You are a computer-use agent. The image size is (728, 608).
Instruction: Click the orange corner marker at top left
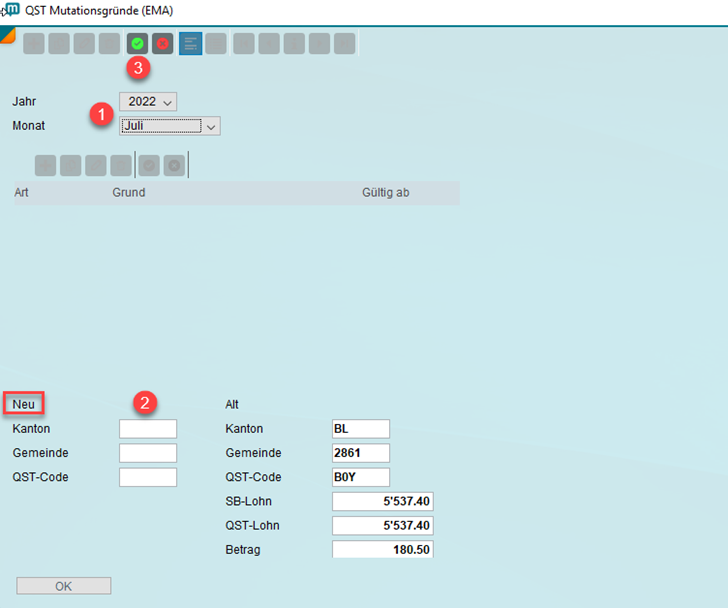pyautogui.click(x=7, y=35)
